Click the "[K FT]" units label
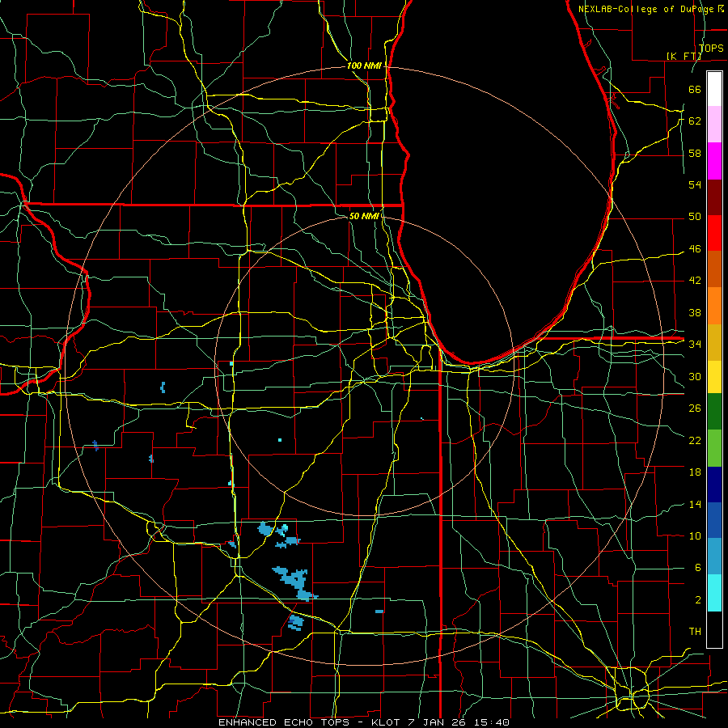This screenshot has width=728, height=728. pyautogui.click(x=684, y=56)
